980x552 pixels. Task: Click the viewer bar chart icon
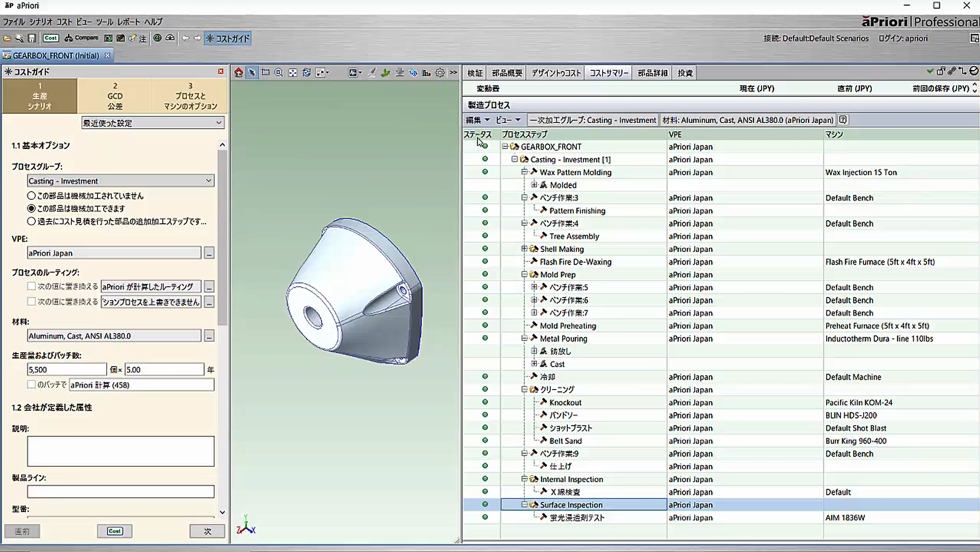[426, 73]
